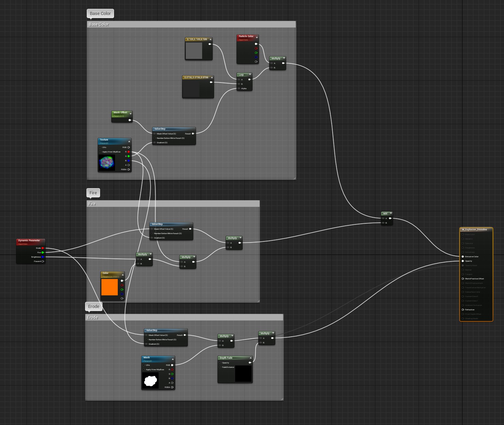Viewport: 504px width, 425px height.
Task: Click the Alpha input pin on Lerp node
Action: (239, 88)
